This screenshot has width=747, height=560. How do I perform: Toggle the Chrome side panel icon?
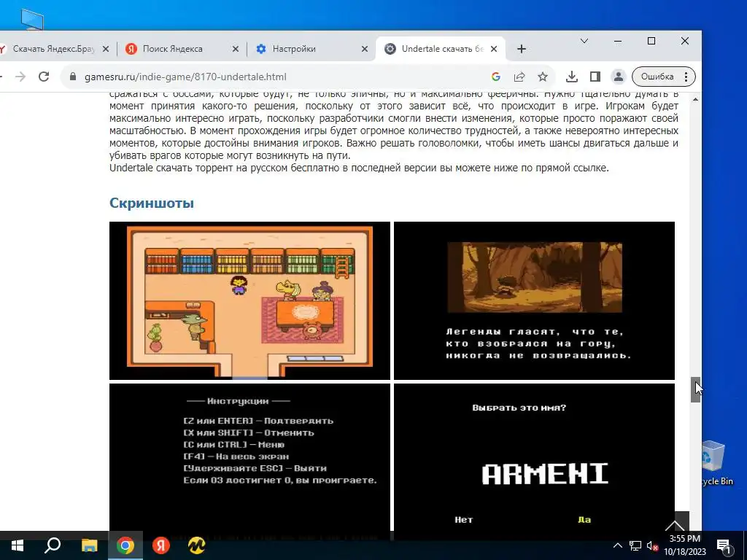[595, 77]
